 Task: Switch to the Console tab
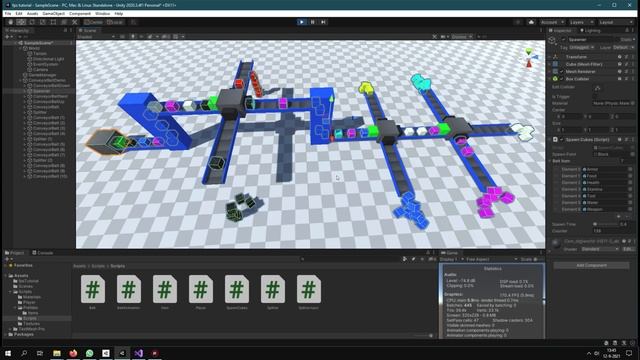tap(42, 253)
